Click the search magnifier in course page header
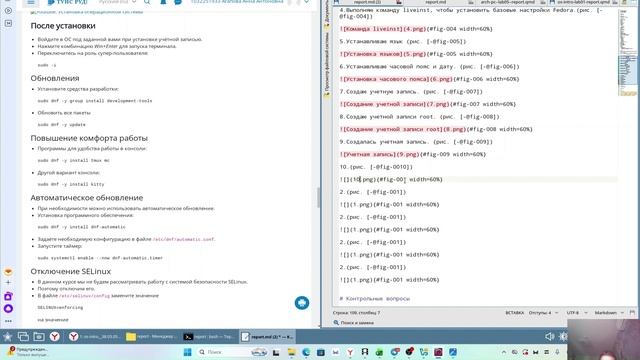Image resolution: width=640 pixels, height=360 pixels. 147,2
